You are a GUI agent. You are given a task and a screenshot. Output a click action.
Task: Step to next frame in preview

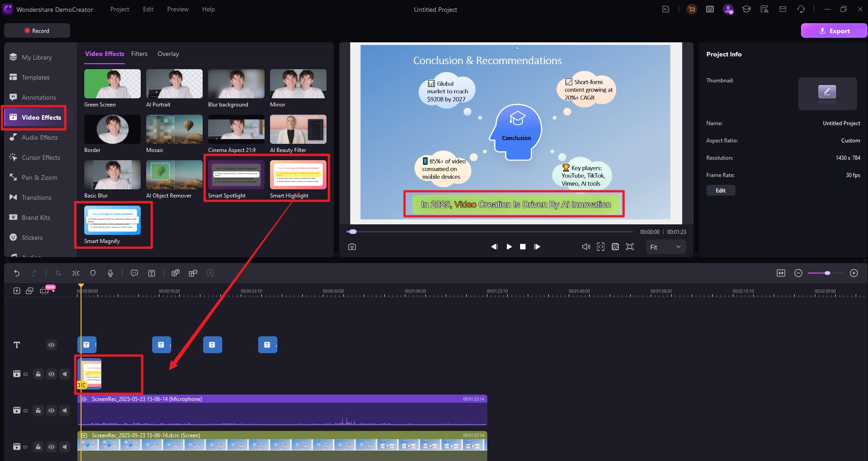(537, 247)
